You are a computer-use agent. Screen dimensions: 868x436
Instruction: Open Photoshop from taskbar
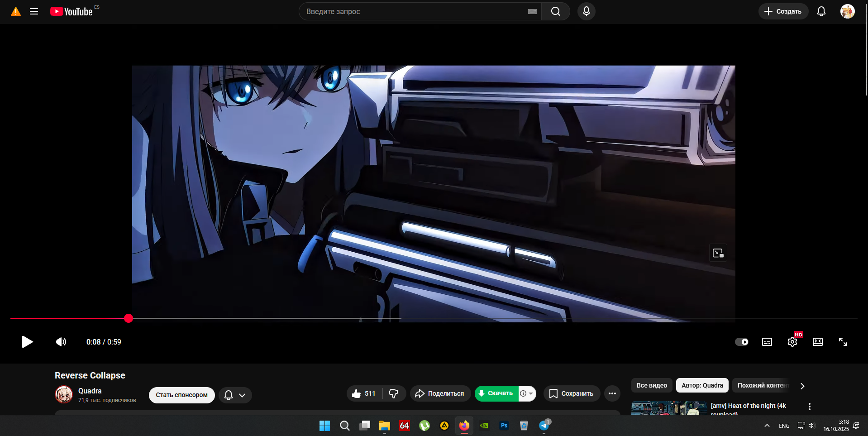(x=504, y=426)
